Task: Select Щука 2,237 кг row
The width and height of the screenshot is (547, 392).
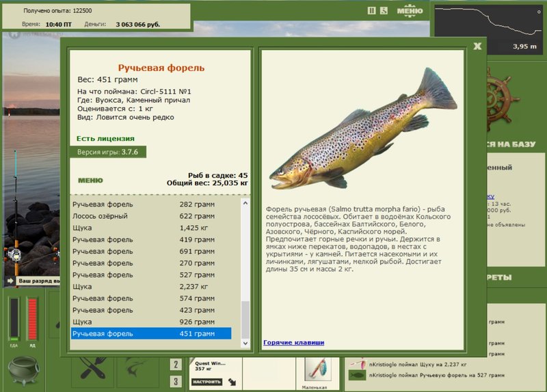Action: pos(151,287)
